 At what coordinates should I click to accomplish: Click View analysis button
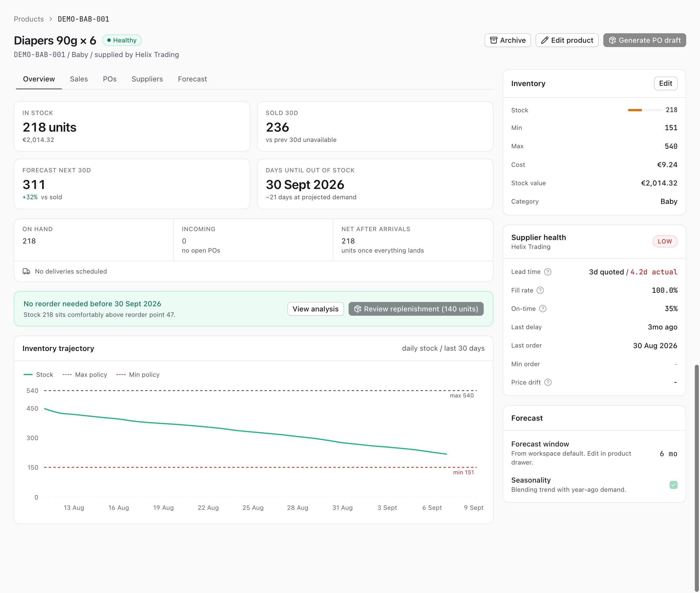click(315, 309)
